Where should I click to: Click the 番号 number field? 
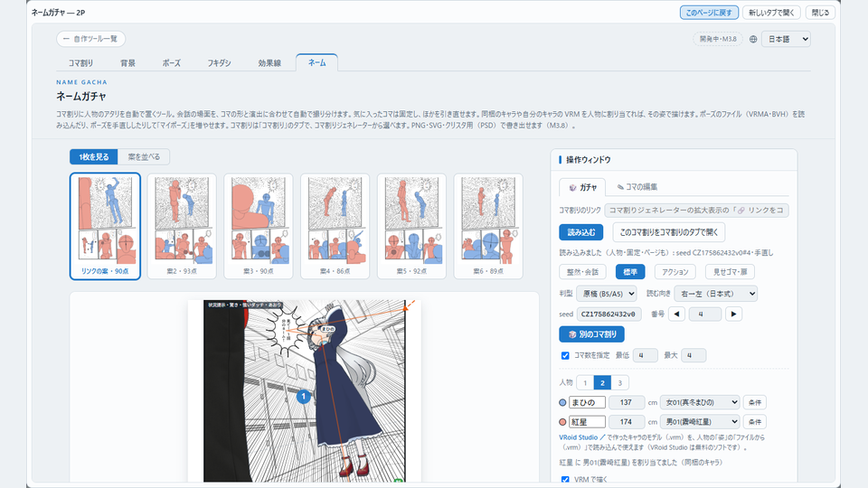click(704, 314)
